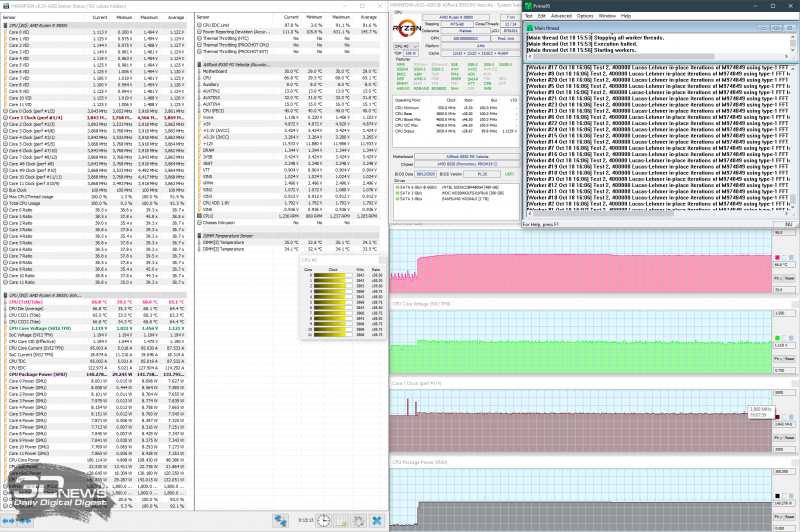This screenshot has width=800, height=532.
Task: Open the Window menu in Prime95
Action: coord(607,16)
